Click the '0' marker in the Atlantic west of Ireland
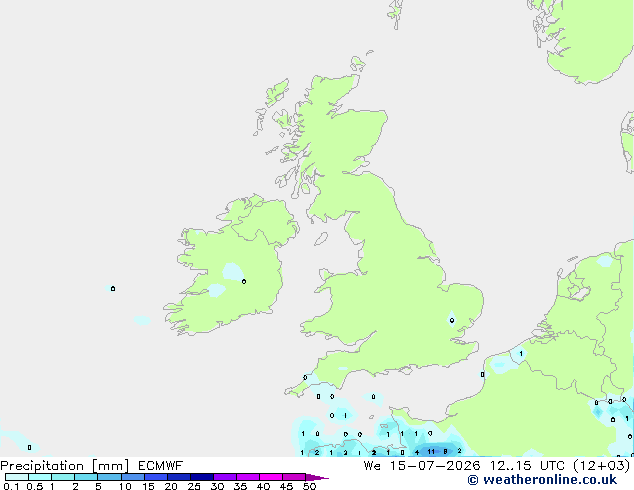The image size is (634, 490). coord(113,288)
